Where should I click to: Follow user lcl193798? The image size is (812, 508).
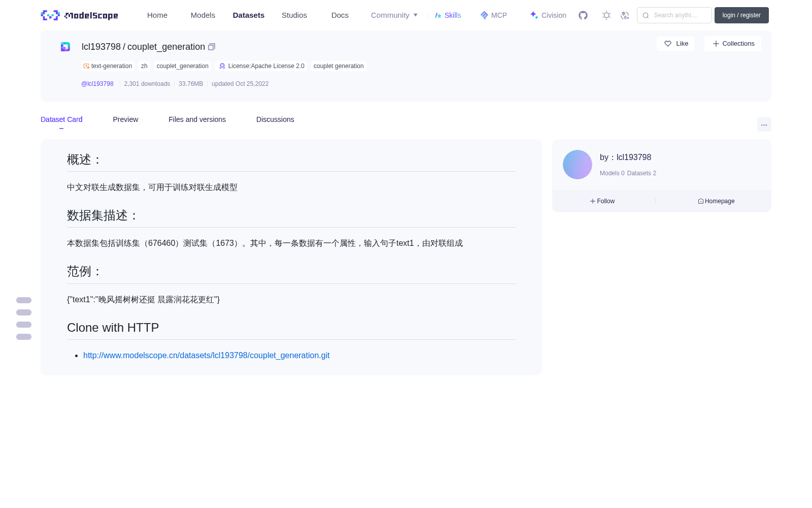(602, 201)
